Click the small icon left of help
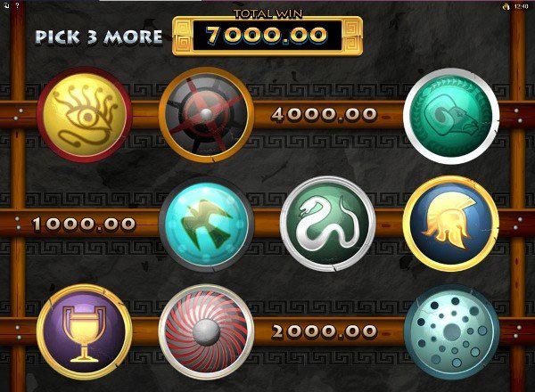This screenshot has height=392, width=535. [x=6, y=5]
